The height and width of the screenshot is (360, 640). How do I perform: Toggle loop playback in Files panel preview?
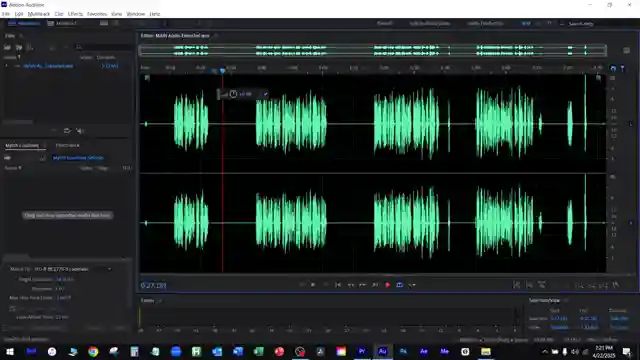pyautogui.click(x=67, y=131)
